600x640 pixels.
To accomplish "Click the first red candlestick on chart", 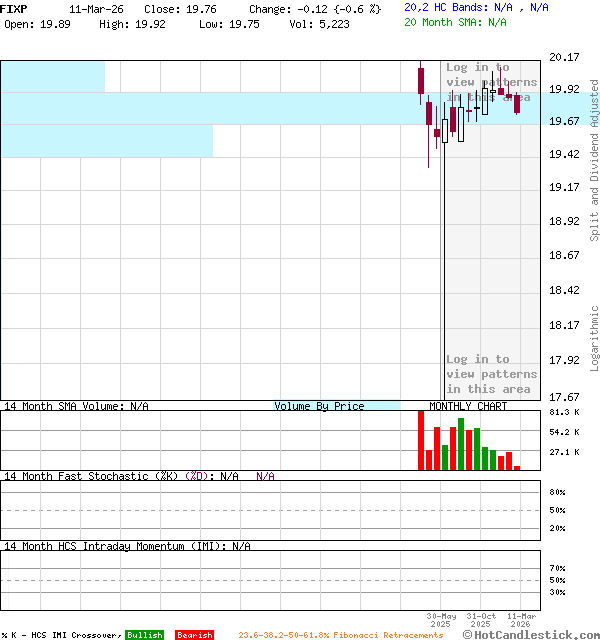I will [421, 80].
